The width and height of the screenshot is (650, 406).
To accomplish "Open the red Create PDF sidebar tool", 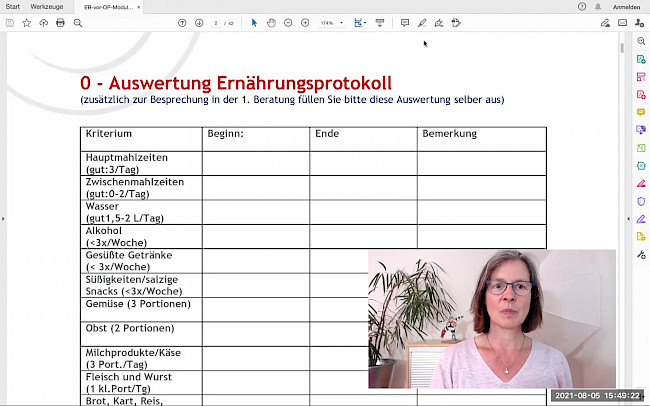I will coord(641,95).
